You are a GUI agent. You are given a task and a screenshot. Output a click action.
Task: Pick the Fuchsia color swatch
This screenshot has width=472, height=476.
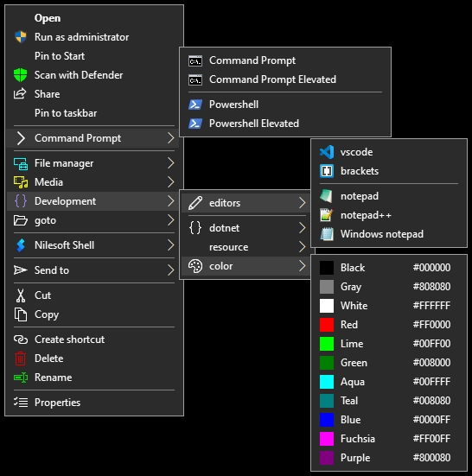point(327,439)
